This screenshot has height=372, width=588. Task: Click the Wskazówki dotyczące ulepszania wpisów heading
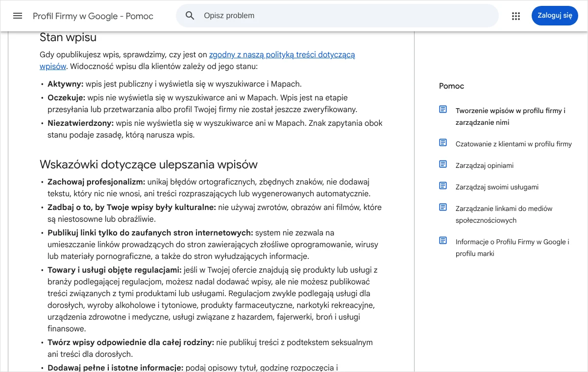point(148,164)
